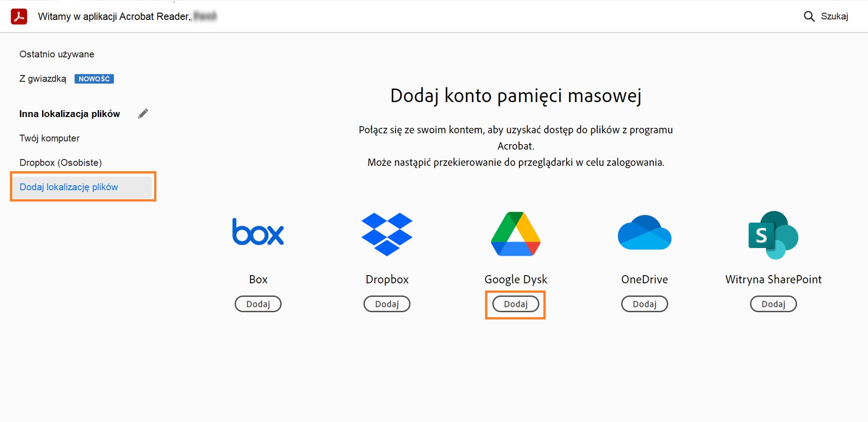Click Dodaj under Box

tap(258, 304)
